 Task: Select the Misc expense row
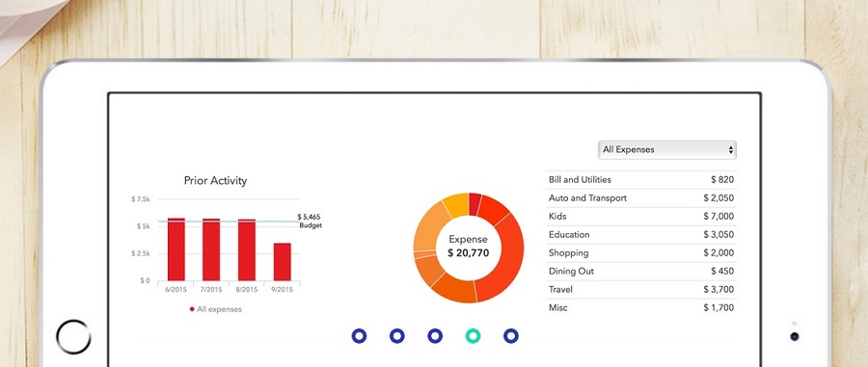point(641,307)
